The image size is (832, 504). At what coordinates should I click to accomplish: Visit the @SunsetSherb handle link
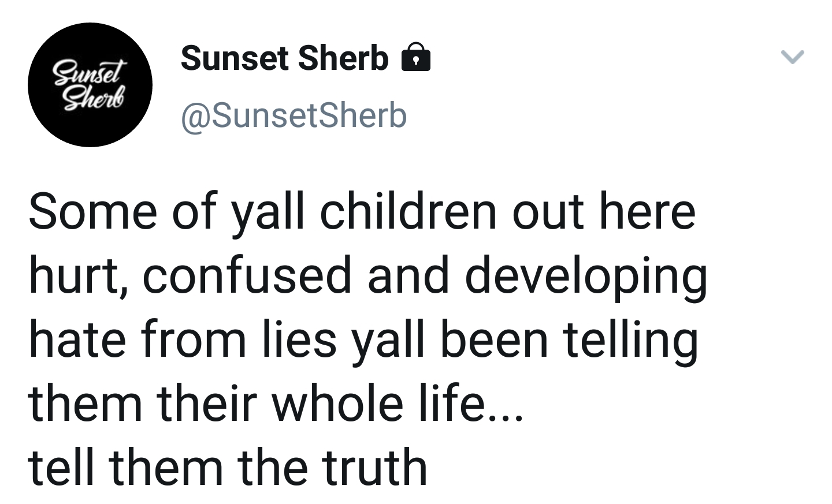294,115
